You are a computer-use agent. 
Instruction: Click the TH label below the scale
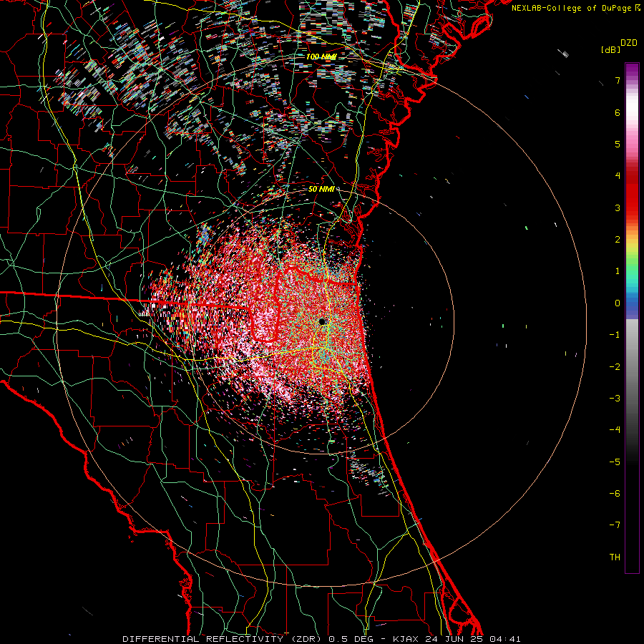(x=615, y=557)
